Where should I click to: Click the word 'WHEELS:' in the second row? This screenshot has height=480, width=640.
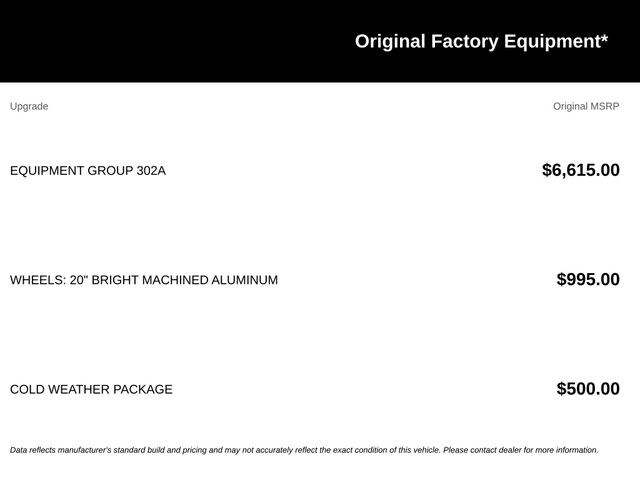(x=38, y=280)
